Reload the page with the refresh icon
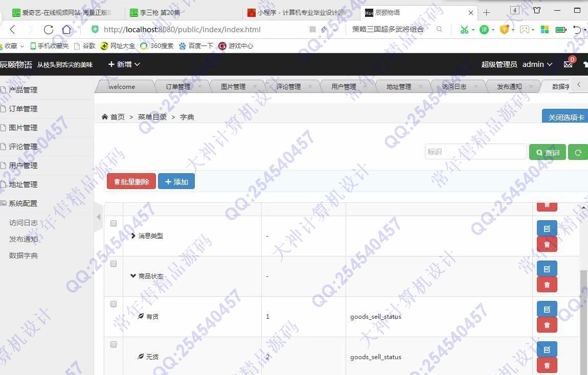Image resolution: width=588 pixels, height=375 pixels. pyautogui.click(x=49, y=29)
